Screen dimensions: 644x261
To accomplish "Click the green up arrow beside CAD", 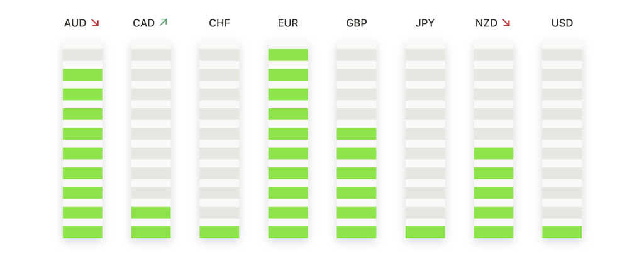I will (164, 23).
